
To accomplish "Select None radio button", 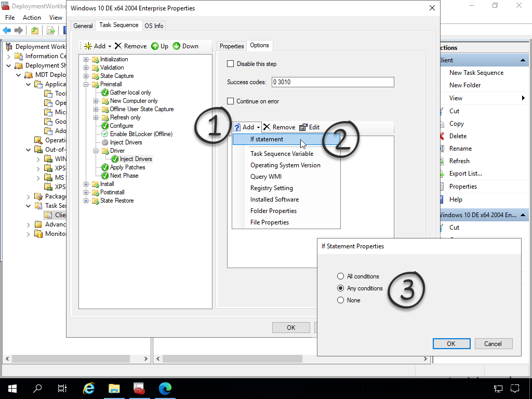I will (x=340, y=300).
